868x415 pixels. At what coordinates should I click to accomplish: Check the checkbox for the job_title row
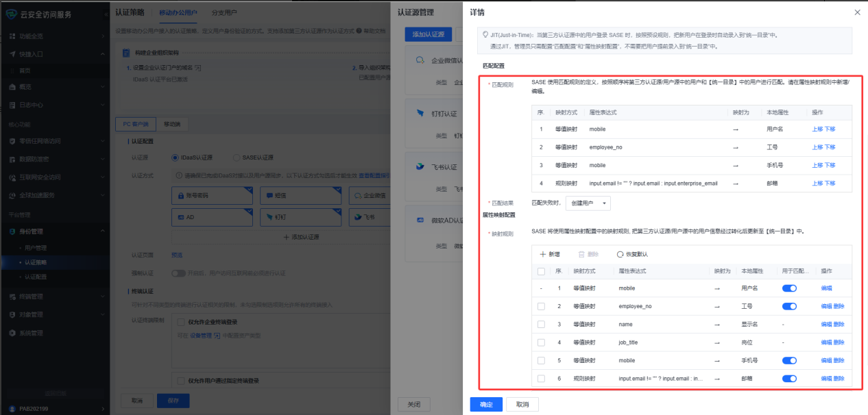[x=542, y=342]
